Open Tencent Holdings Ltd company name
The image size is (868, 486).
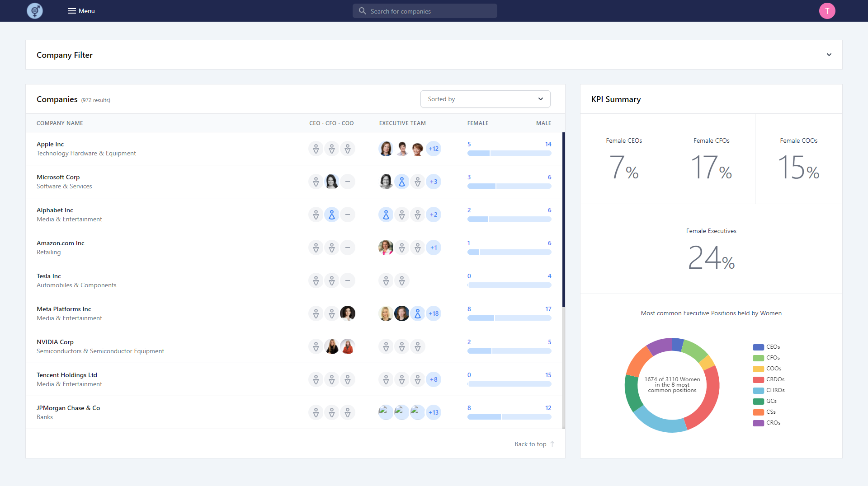point(67,375)
